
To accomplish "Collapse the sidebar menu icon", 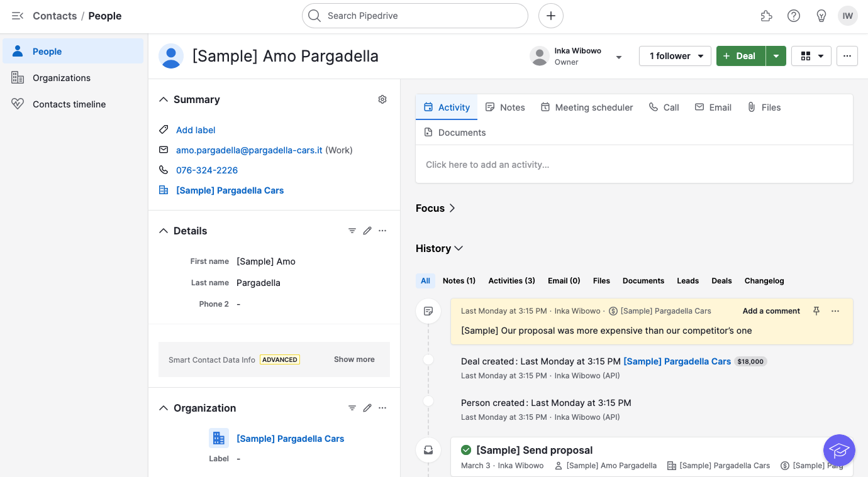I will click(18, 16).
